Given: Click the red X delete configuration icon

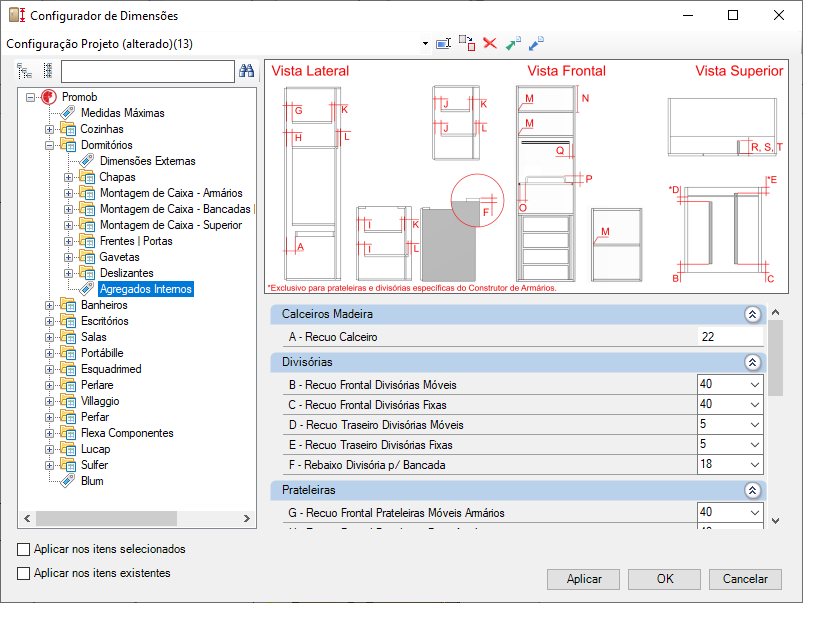Looking at the screenshot, I should pos(490,43).
